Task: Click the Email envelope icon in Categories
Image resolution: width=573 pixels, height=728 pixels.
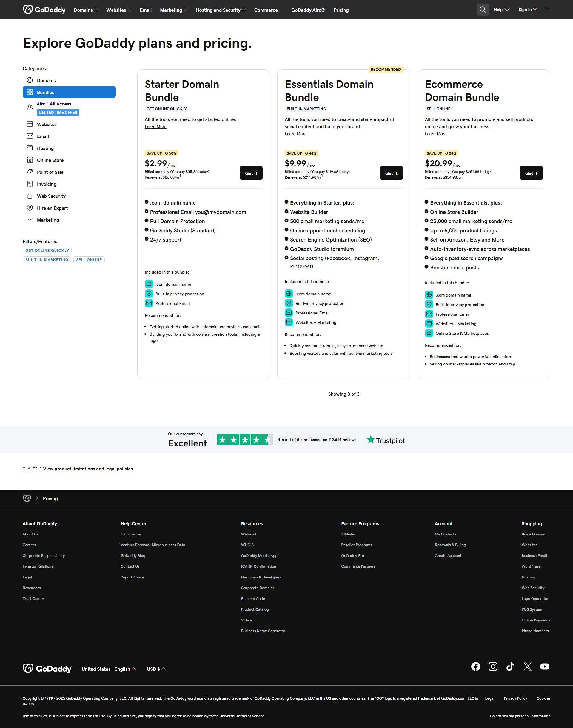Action: coord(30,136)
